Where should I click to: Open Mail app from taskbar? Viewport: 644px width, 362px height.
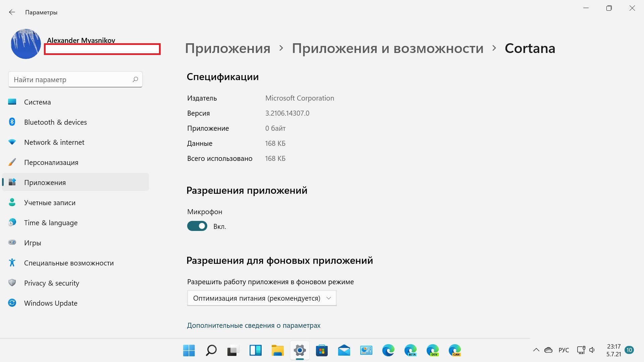tap(344, 351)
